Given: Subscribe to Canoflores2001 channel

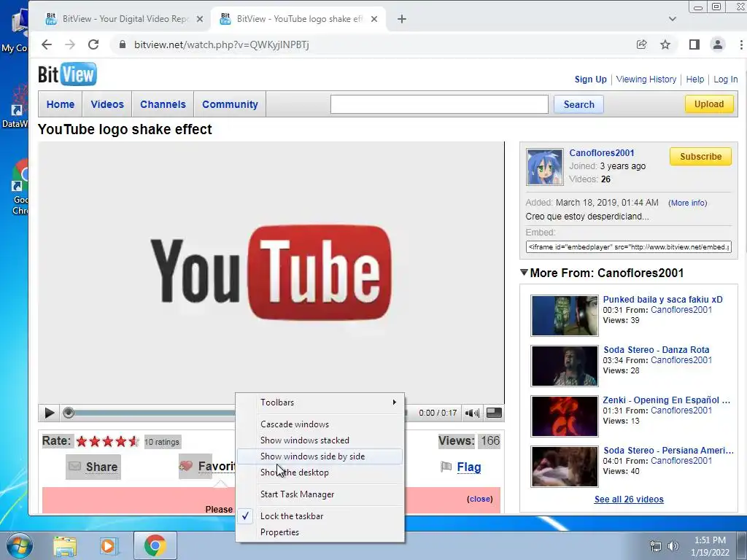Looking at the screenshot, I should point(700,156).
